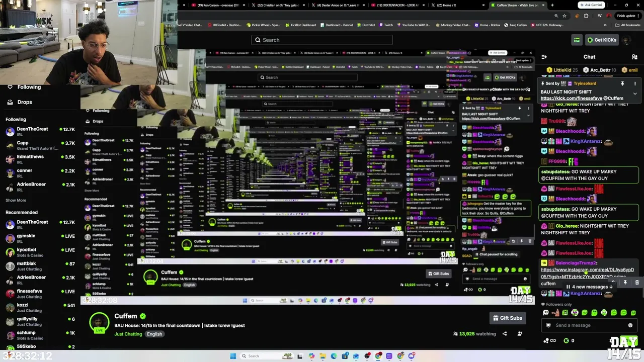This screenshot has height=362, width=644.
Task: Open the browser zoom magnifier icon
Action: coord(556,16)
